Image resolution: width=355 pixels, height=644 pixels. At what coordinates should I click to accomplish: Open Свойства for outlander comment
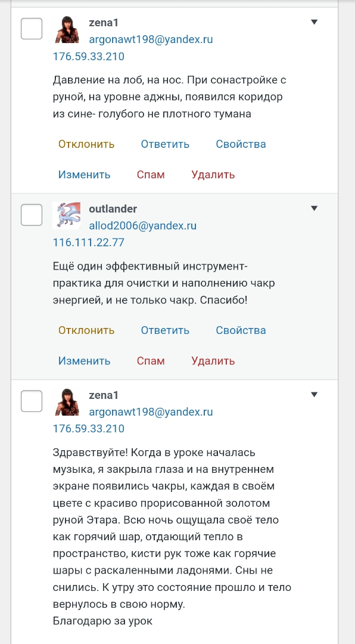pyautogui.click(x=241, y=330)
